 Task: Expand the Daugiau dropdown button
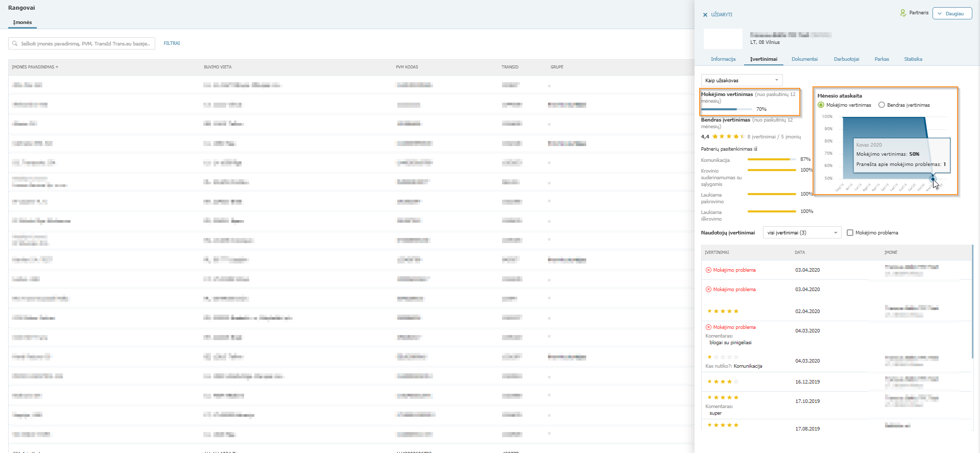click(952, 13)
